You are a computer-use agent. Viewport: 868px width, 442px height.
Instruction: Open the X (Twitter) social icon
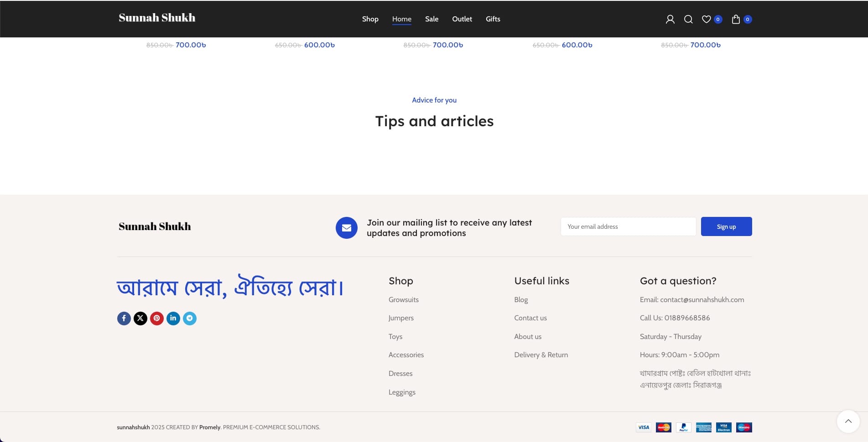click(140, 318)
